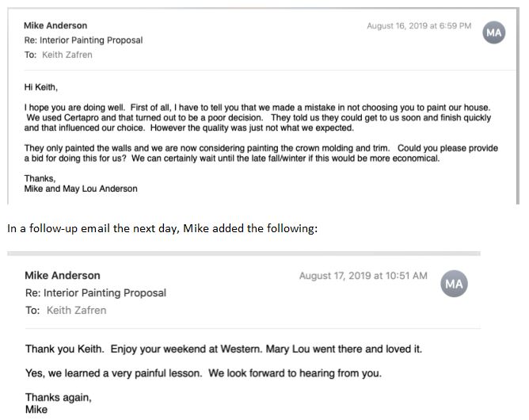This screenshot has height=420, width=529.
Task: Select sender name Mike Anderson in second email
Action: (63, 276)
